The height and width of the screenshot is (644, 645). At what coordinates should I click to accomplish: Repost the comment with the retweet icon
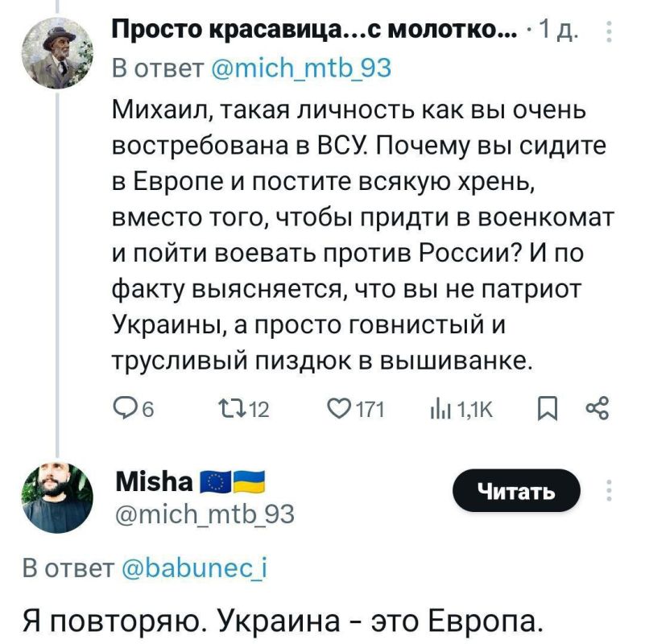point(228,411)
